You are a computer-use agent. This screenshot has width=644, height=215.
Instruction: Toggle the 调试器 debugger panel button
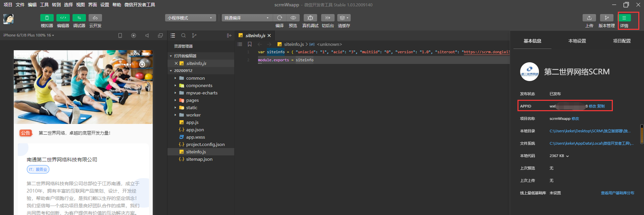[x=79, y=18]
